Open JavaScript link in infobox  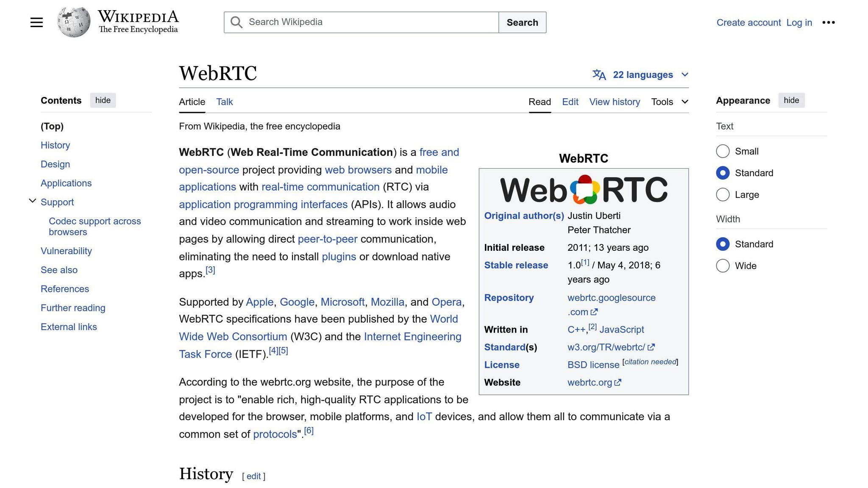point(621,330)
